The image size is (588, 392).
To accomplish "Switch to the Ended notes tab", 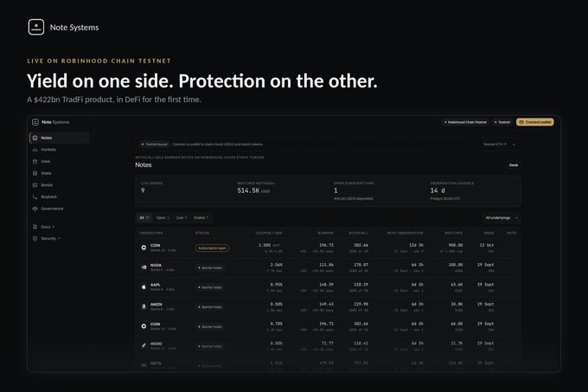I will [201, 218].
